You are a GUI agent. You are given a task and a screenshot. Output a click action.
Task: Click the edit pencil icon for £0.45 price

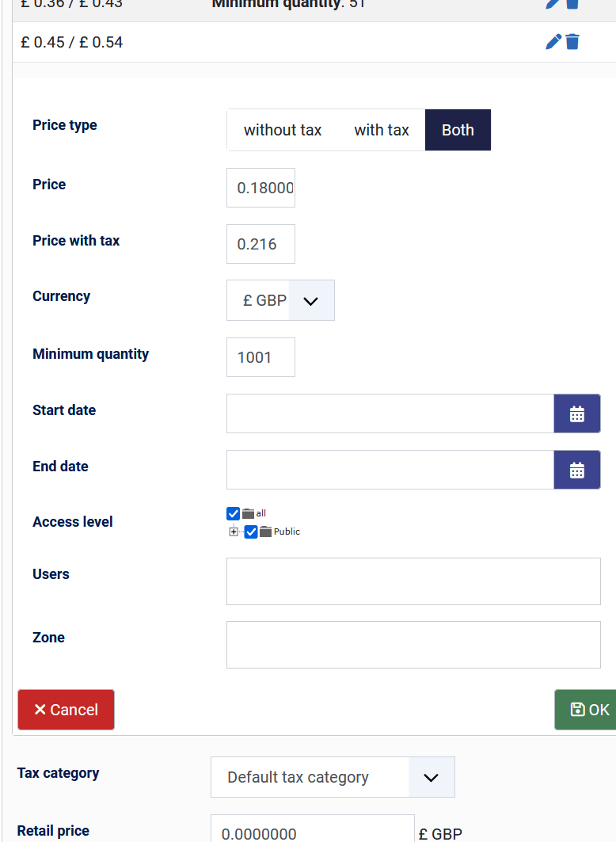click(553, 42)
